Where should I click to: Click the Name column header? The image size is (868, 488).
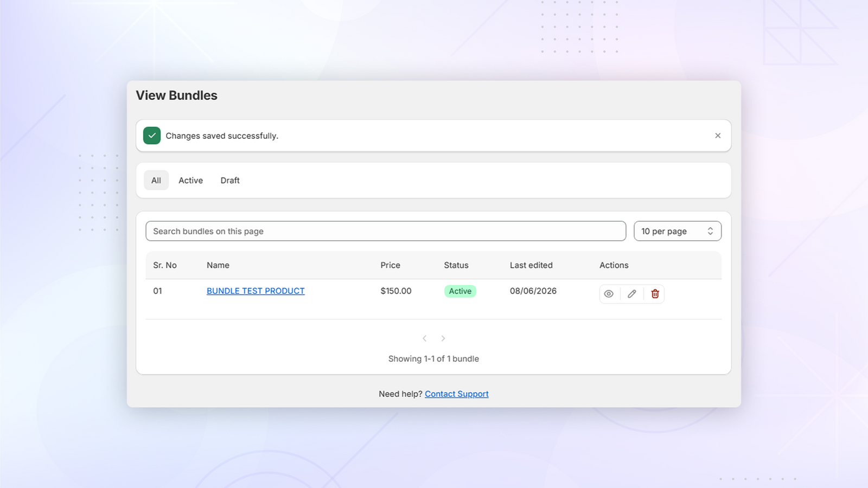(218, 265)
